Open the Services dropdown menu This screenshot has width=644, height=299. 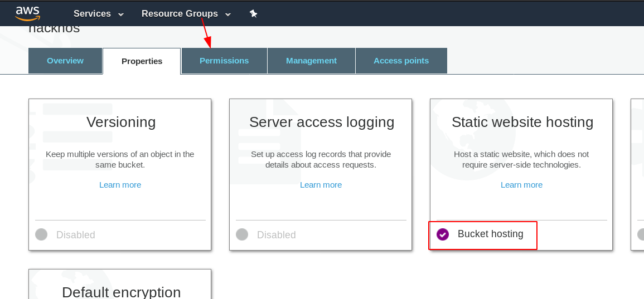99,13
